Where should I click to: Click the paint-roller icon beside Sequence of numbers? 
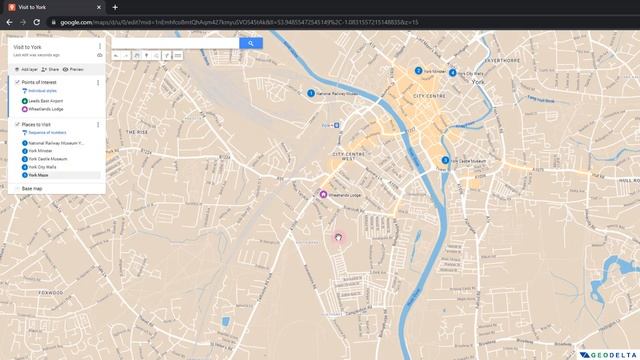(24, 133)
